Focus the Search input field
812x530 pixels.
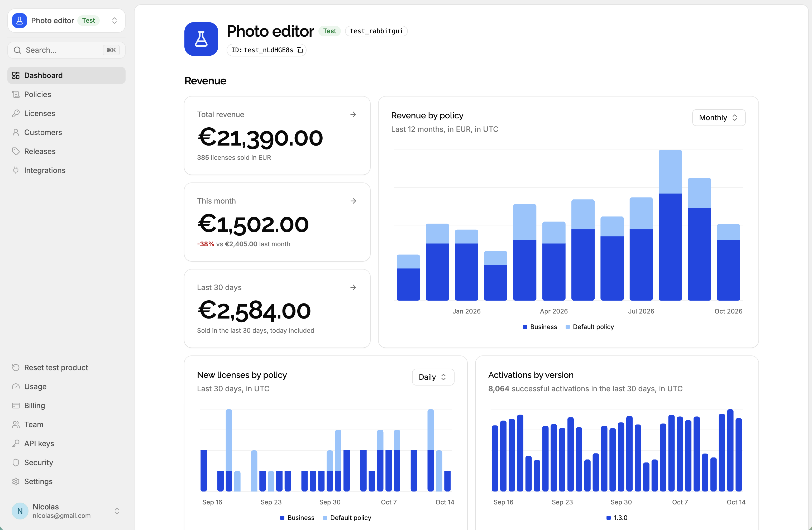[66, 50]
